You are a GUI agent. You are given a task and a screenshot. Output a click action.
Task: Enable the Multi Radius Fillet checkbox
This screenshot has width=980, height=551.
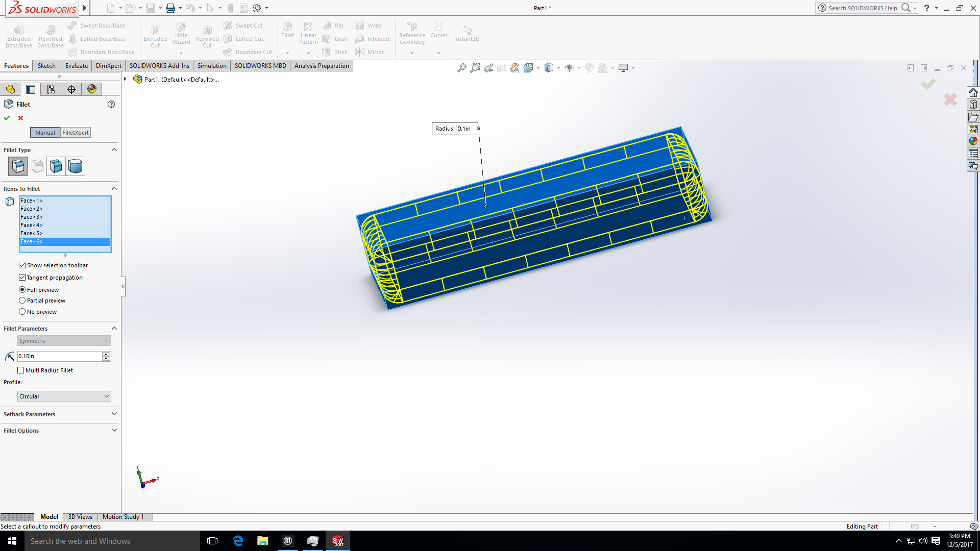point(22,370)
